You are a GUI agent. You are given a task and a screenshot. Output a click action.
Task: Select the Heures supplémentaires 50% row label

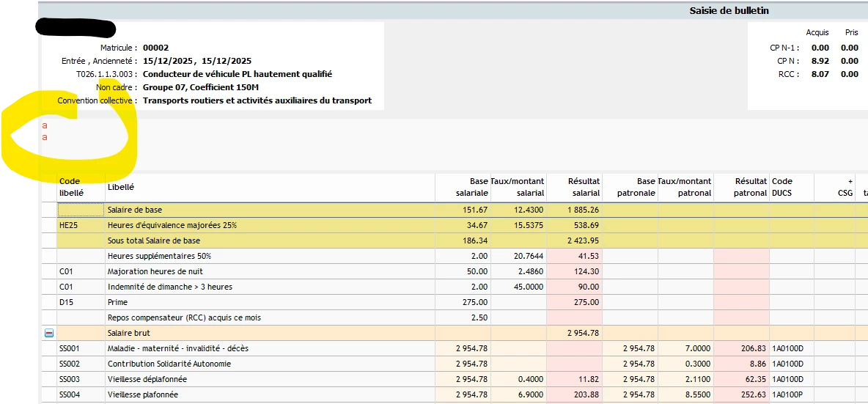point(159,256)
